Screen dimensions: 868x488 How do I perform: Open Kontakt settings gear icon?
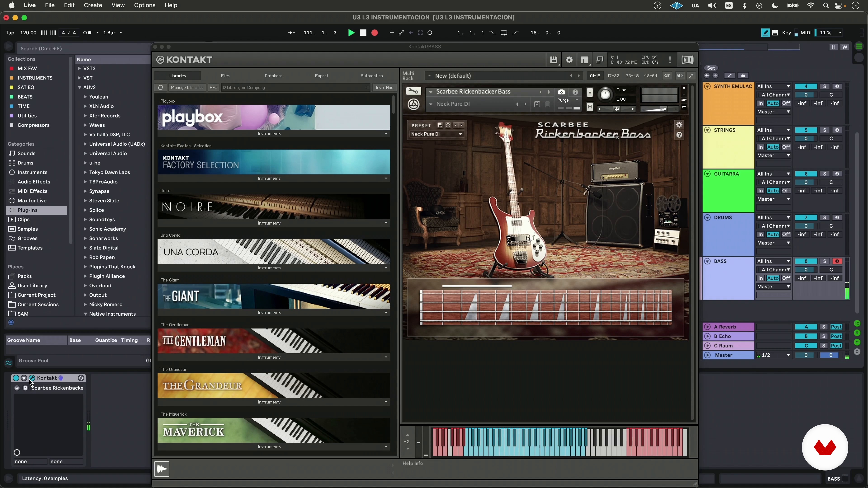click(x=569, y=60)
